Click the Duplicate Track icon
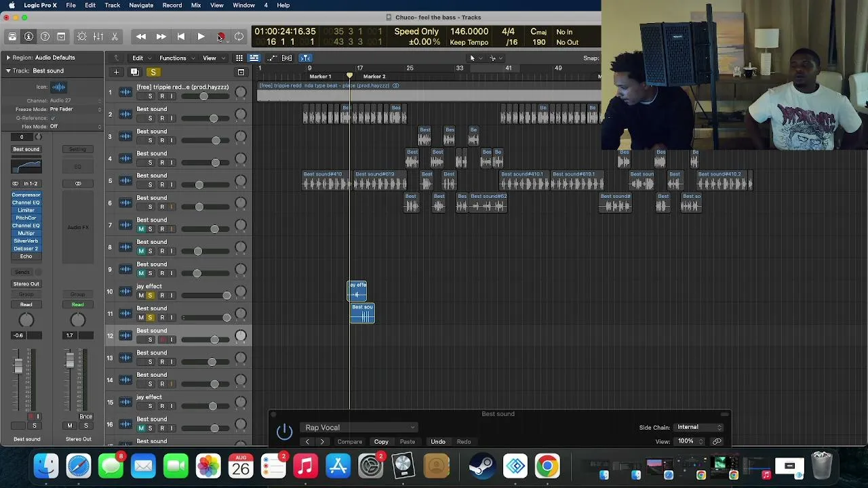Viewport: 868px width, 488px height. (135, 72)
